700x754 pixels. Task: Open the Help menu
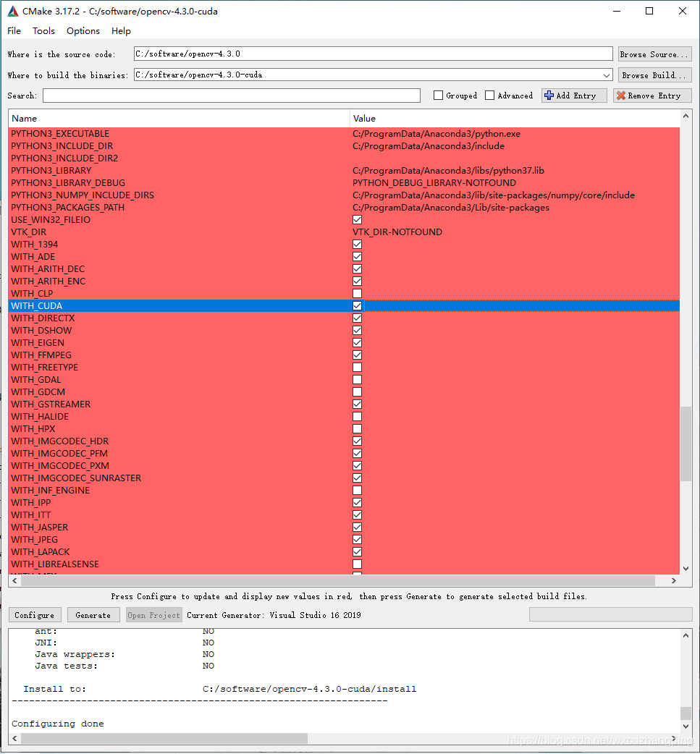tap(121, 31)
